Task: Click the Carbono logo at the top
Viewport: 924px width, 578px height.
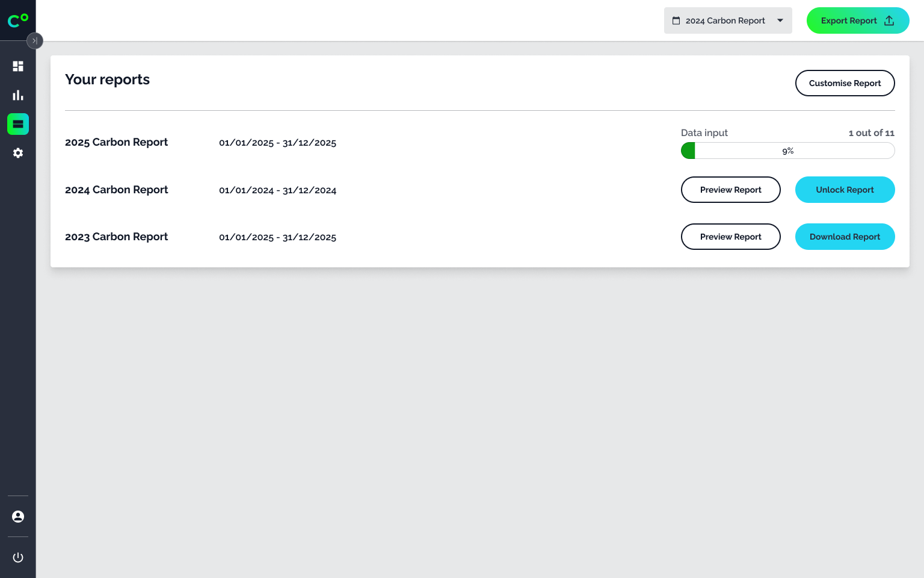Action: pos(17,20)
